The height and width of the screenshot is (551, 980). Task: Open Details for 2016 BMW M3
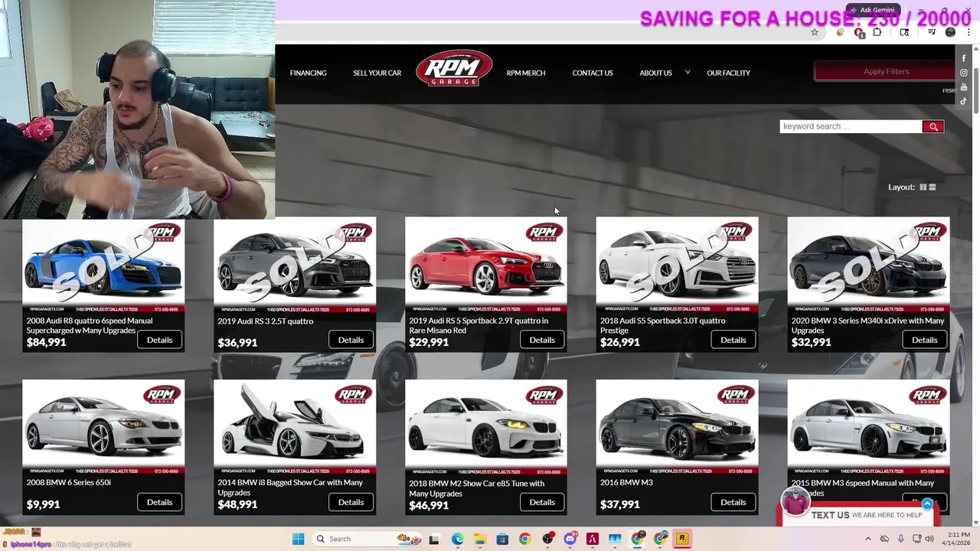733,502
